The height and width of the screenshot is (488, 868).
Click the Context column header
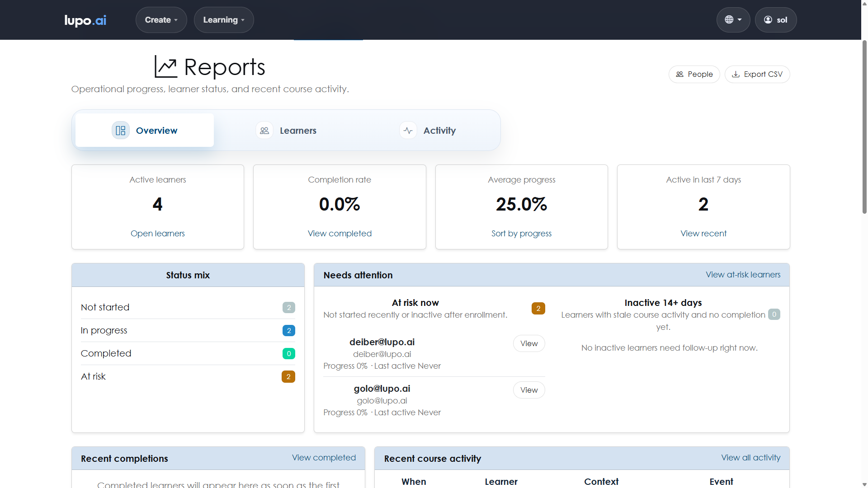click(601, 482)
